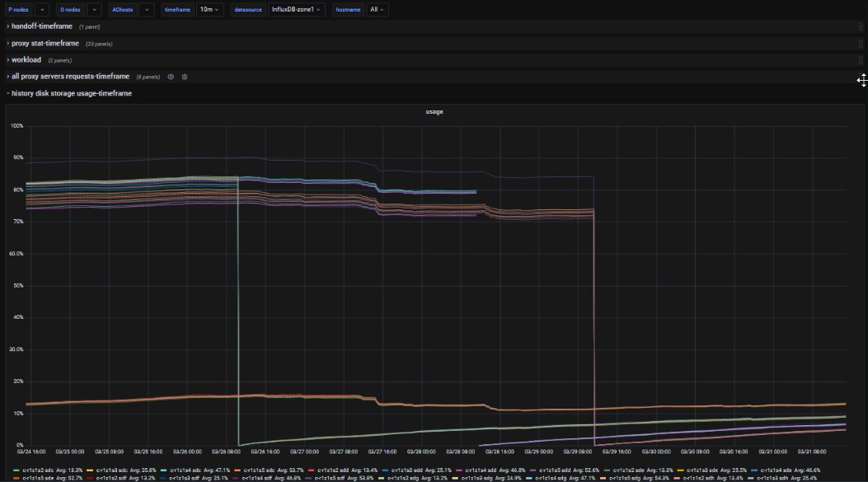Screen dimensions: 868x482
Task: Open the O nodes variable dropdown
Action: (94, 10)
